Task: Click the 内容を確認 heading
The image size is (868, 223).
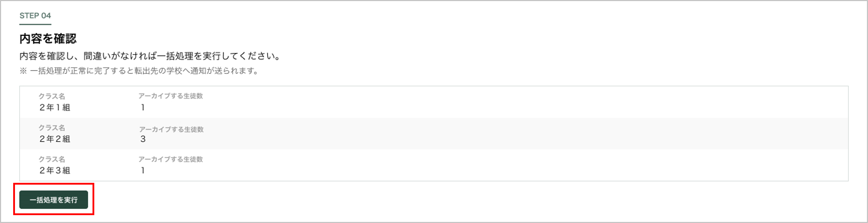Action: [x=48, y=39]
